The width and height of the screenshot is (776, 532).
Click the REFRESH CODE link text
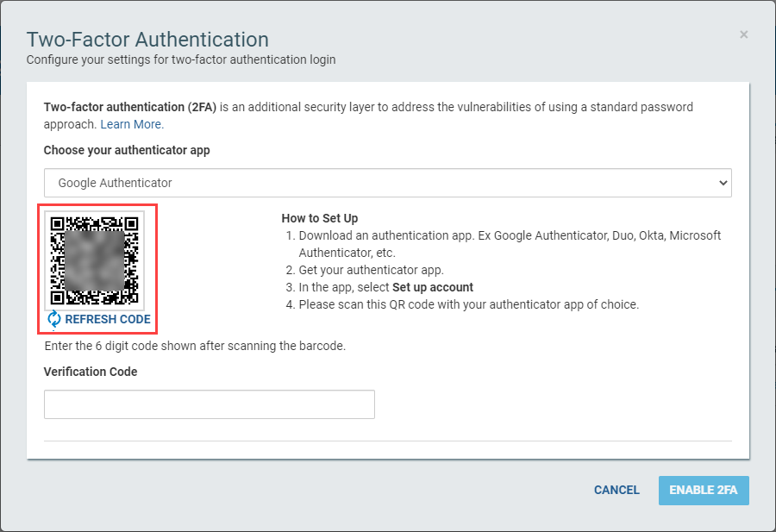pyautogui.click(x=108, y=319)
